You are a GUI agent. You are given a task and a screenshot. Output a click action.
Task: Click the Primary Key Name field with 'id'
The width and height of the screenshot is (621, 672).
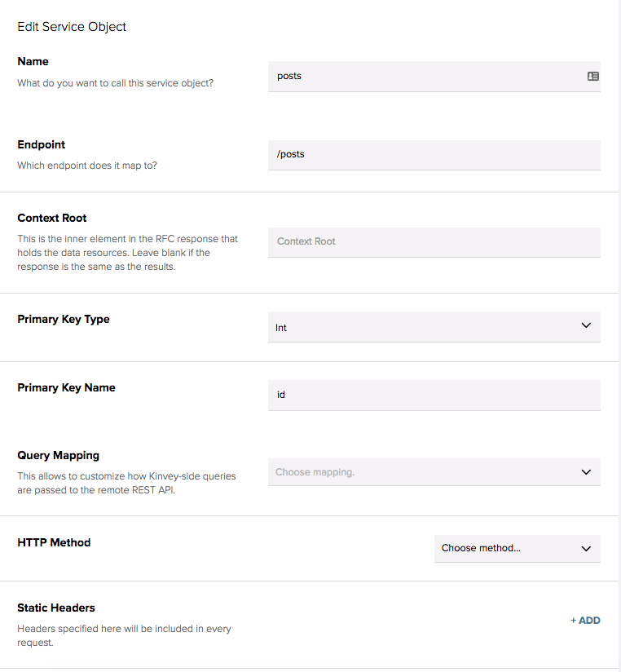[434, 395]
